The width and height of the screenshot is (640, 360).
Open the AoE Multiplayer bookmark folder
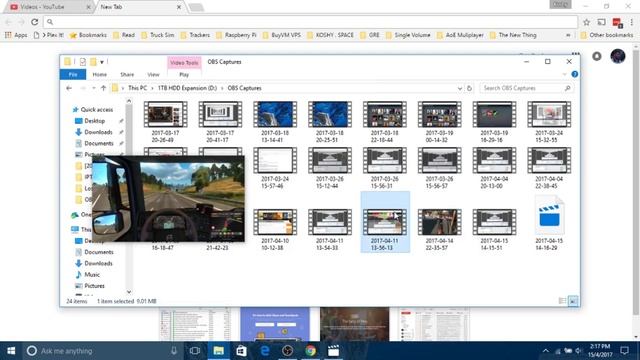tap(460, 35)
